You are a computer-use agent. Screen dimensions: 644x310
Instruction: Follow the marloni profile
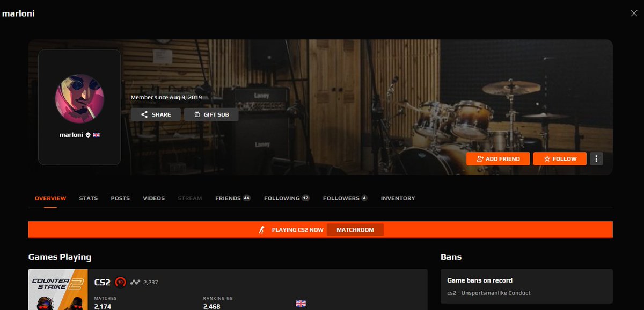560,159
